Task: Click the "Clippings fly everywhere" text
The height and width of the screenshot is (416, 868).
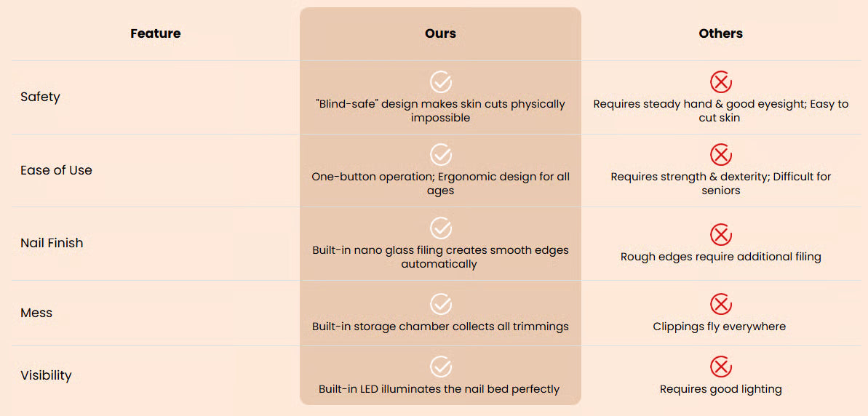Action: point(719,327)
